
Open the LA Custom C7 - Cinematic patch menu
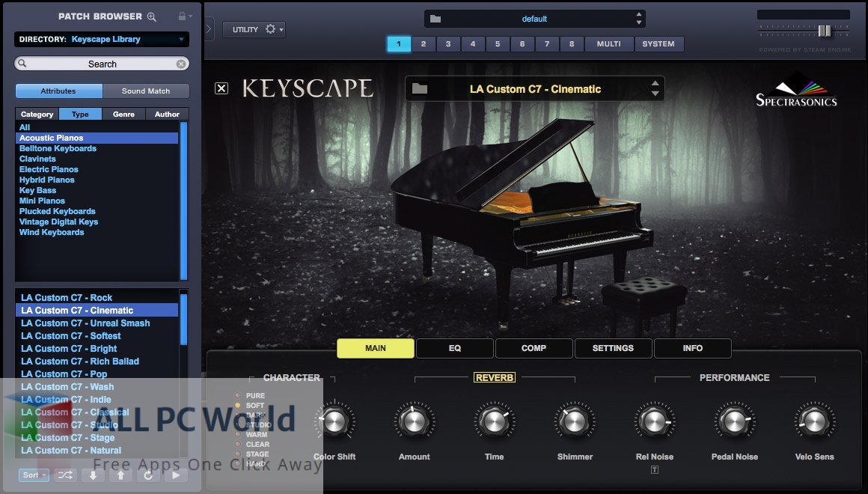tap(535, 88)
